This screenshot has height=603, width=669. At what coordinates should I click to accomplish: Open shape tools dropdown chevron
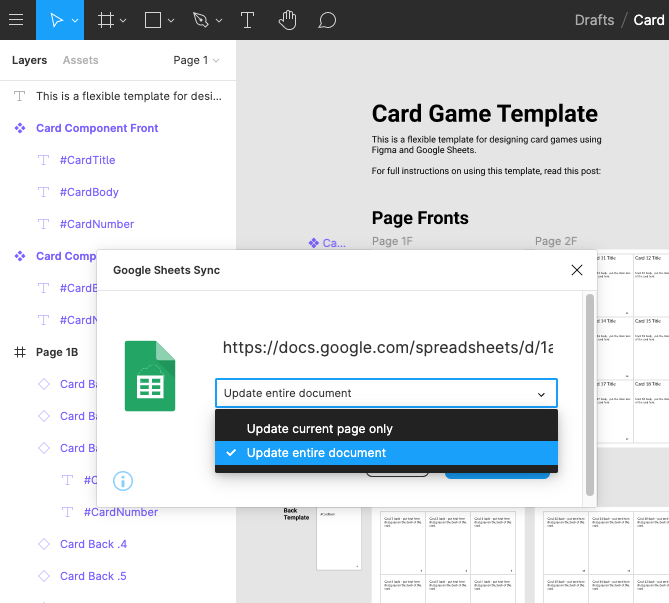point(171,20)
